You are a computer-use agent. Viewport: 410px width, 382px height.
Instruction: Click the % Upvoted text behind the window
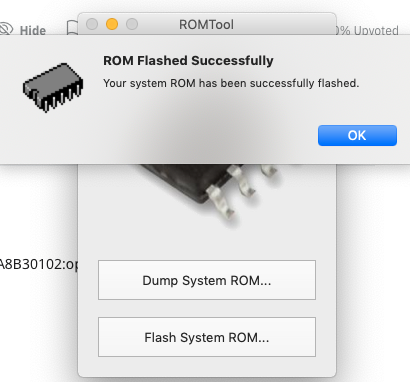[x=370, y=30]
